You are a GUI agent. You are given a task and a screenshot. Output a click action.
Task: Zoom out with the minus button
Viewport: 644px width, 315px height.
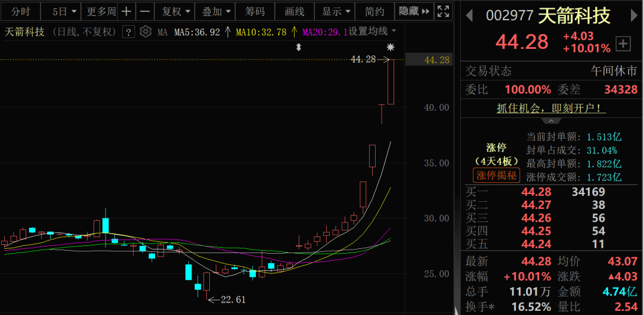[144, 11]
